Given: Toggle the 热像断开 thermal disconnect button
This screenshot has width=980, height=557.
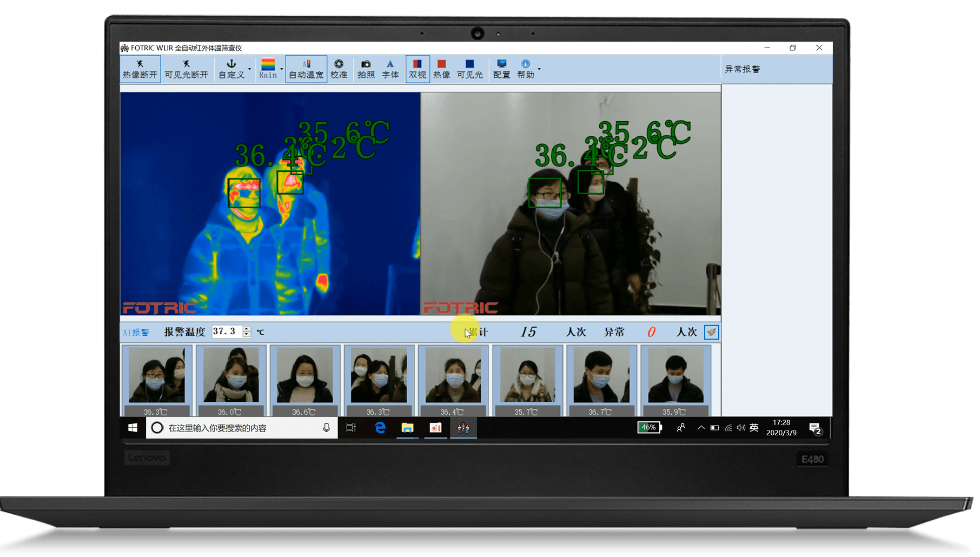Looking at the screenshot, I should 140,69.
